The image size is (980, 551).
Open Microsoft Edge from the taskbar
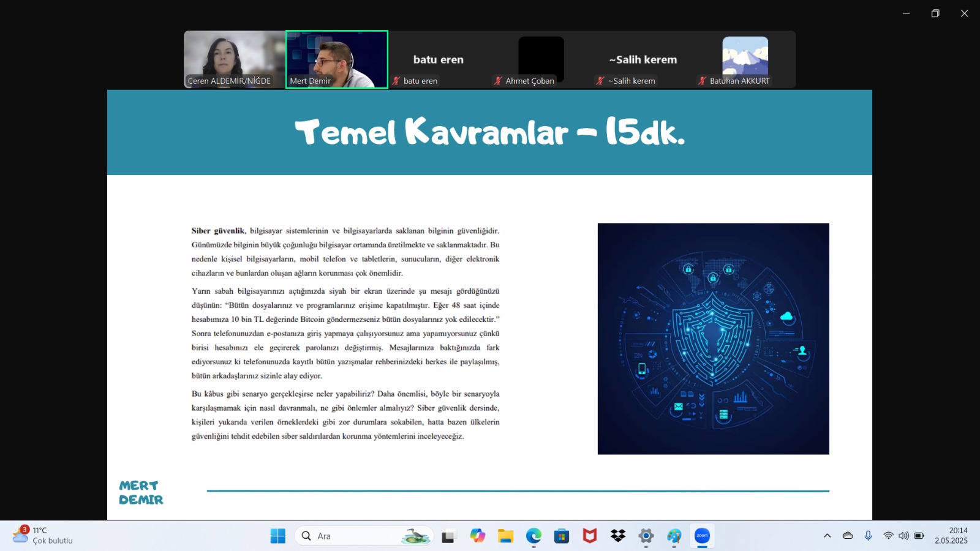(x=533, y=536)
